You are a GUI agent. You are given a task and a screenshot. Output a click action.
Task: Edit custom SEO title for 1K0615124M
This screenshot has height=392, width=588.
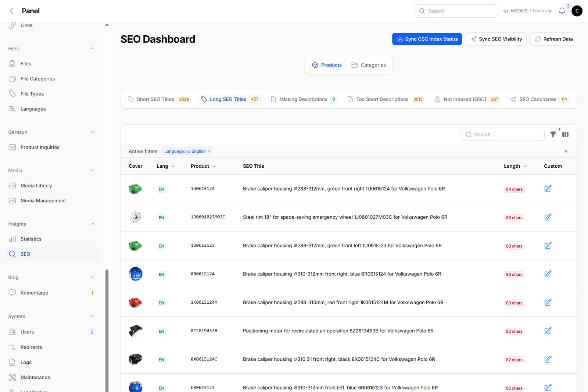[548, 302]
